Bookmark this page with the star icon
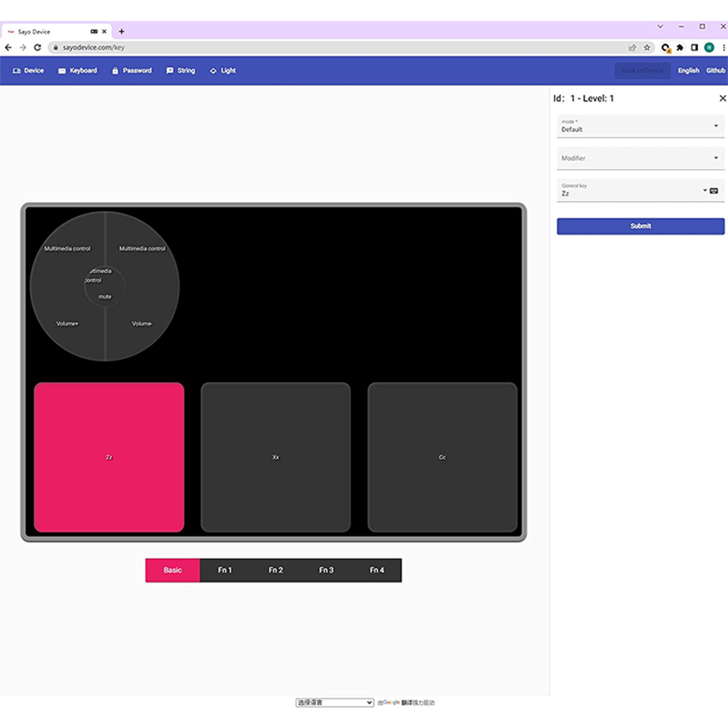Screen dimensions: 728x728 pyautogui.click(x=647, y=47)
